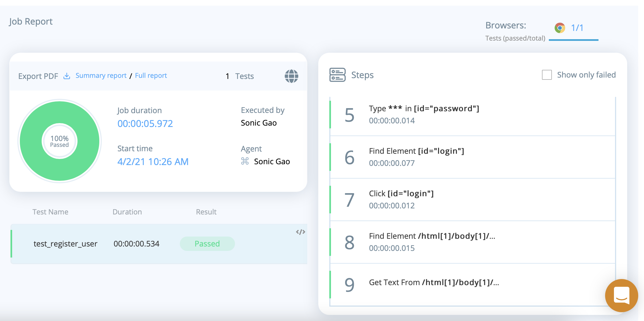Screen dimensions: 644x321
Task: Select the Chrome 1/1 browser tab
Action: 577,28
